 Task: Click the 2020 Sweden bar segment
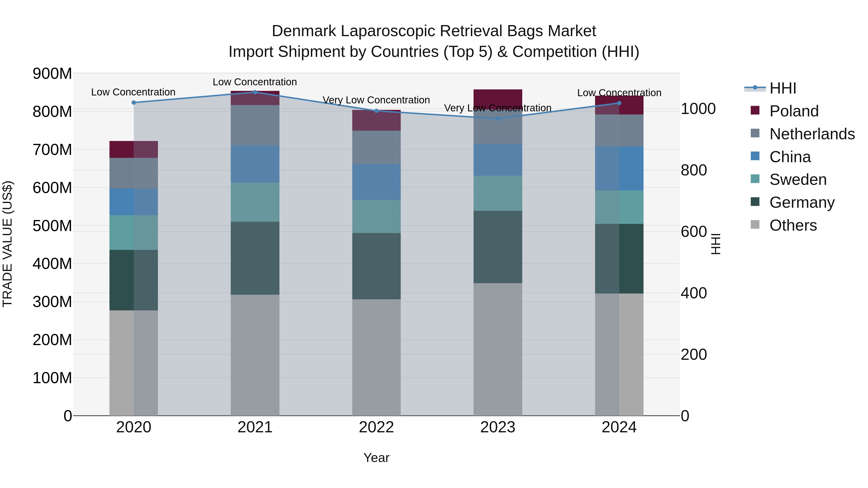coord(134,232)
